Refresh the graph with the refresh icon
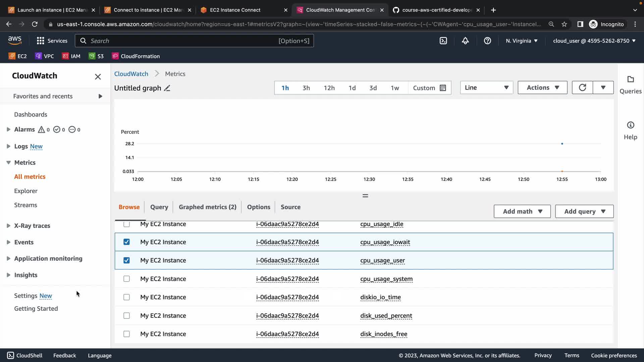Image resolution: width=644 pixels, height=362 pixels. [582, 87]
